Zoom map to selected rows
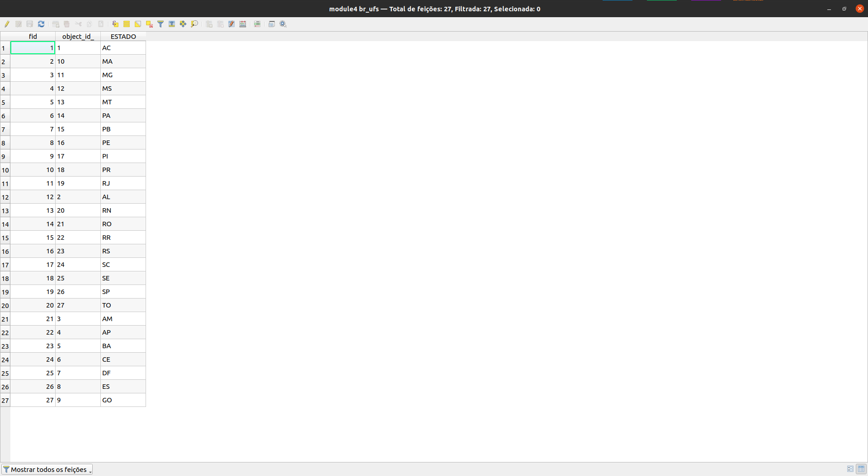This screenshot has width=868, height=476. tap(194, 24)
